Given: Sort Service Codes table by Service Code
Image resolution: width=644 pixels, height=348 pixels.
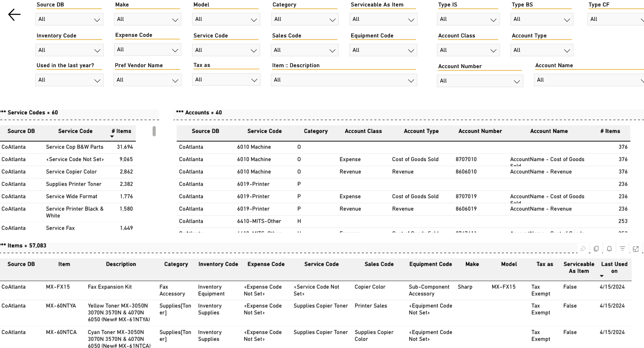Looking at the screenshot, I should pos(75,131).
